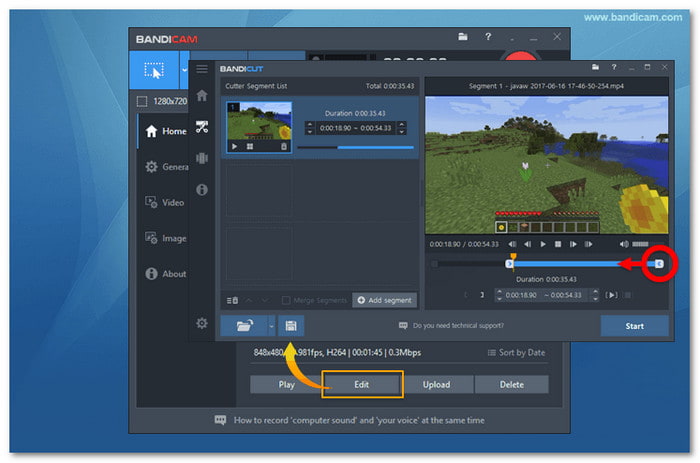Click the Upload button in Bandicam

[437, 384]
